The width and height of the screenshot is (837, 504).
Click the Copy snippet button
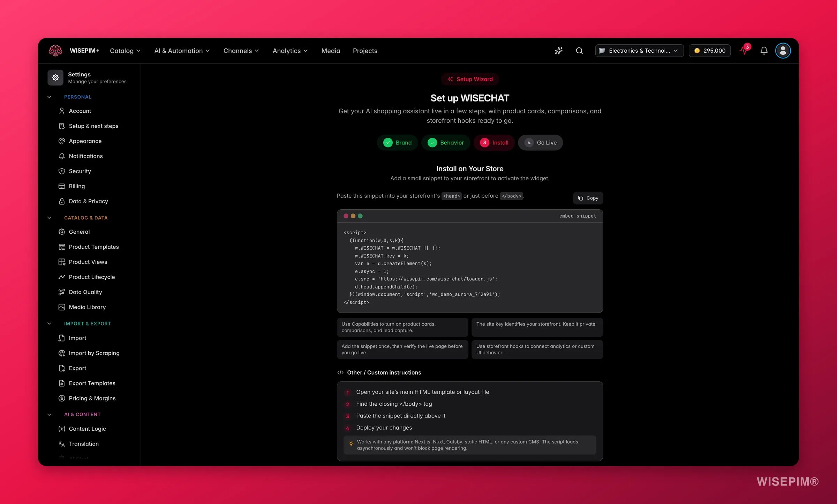pyautogui.click(x=588, y=198)
